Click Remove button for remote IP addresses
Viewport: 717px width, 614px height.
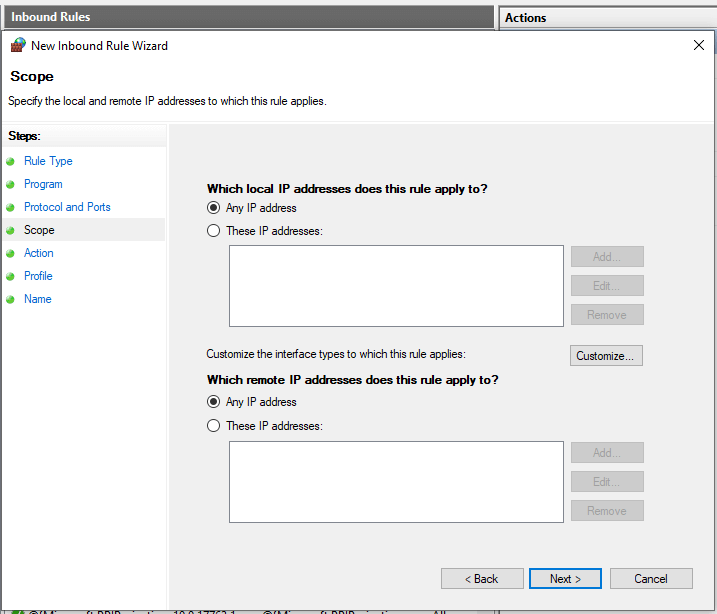[x=607, y=510]
